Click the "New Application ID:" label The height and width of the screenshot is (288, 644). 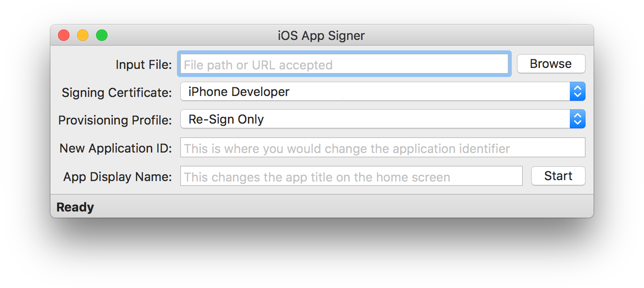click(116, 148)
